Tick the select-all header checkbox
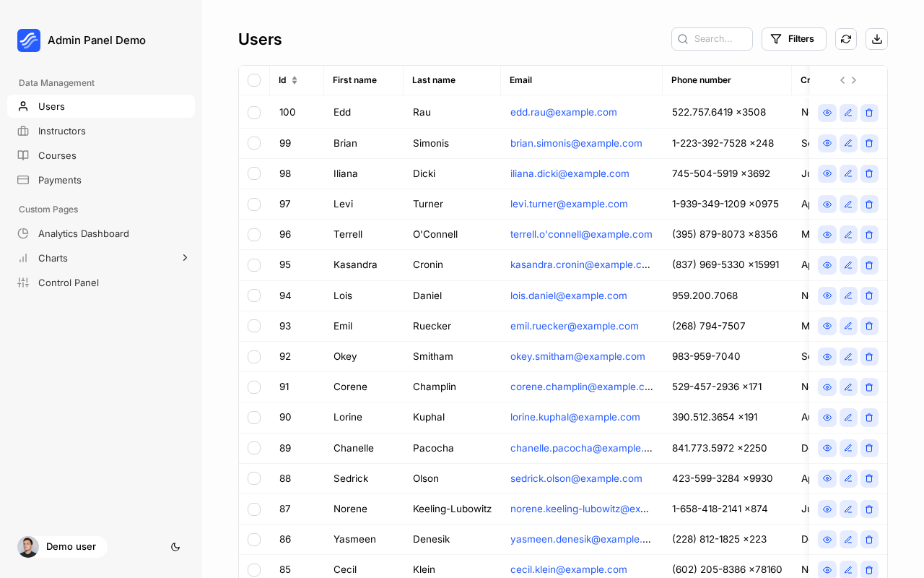Screen dimensions: 924x578 point(254,80)
